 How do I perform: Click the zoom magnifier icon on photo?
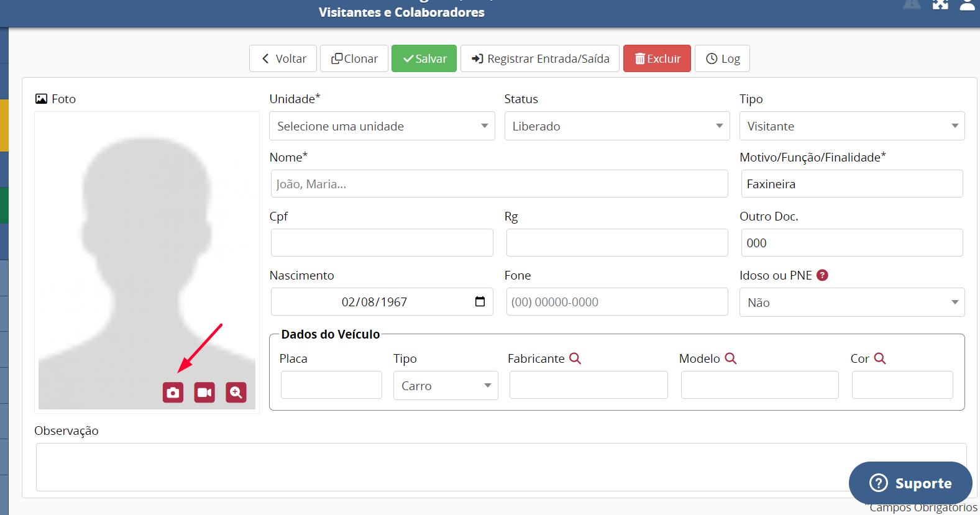tap(236, 393)
